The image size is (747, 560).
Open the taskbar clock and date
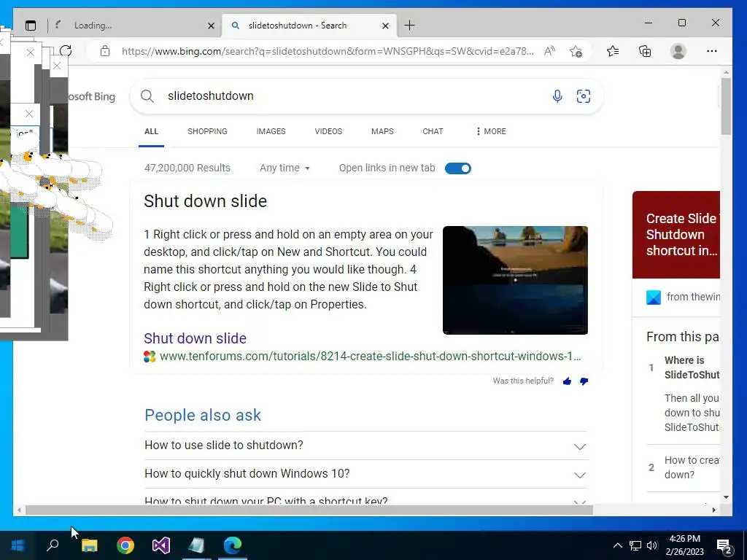684,545
